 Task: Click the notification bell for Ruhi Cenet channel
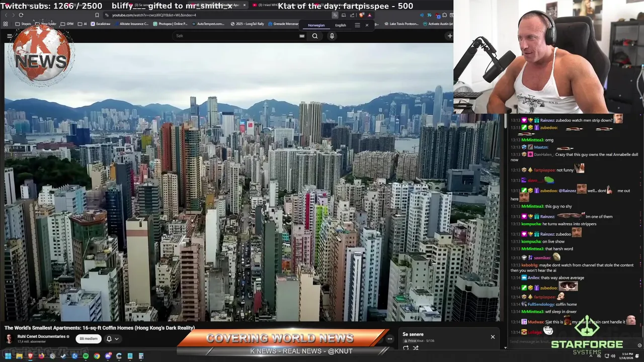(x=109, y=339)
